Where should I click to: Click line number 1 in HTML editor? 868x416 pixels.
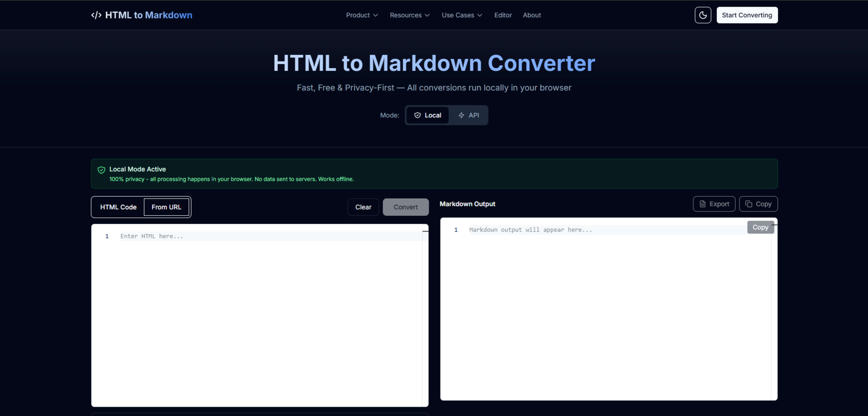[x=107, y=236]
